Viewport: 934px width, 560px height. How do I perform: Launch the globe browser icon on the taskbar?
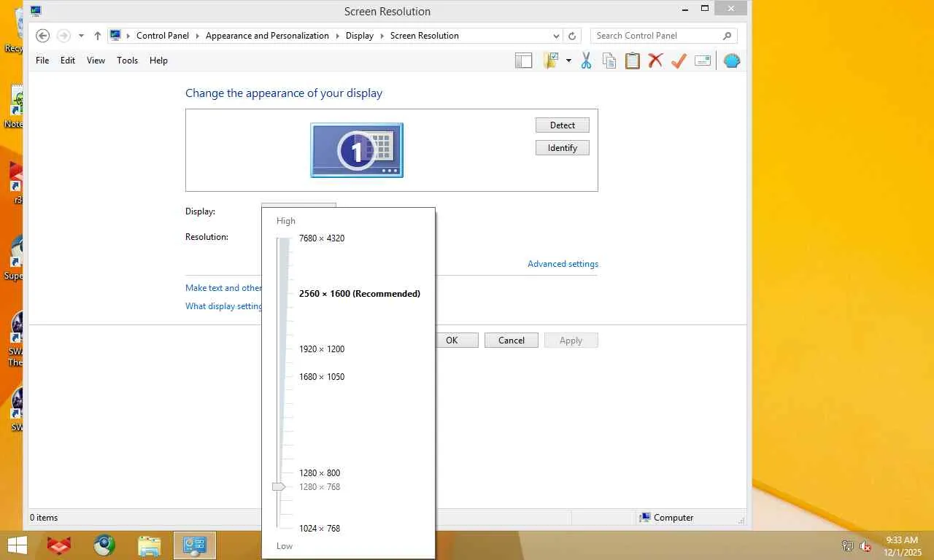click(x=104, y=545)
